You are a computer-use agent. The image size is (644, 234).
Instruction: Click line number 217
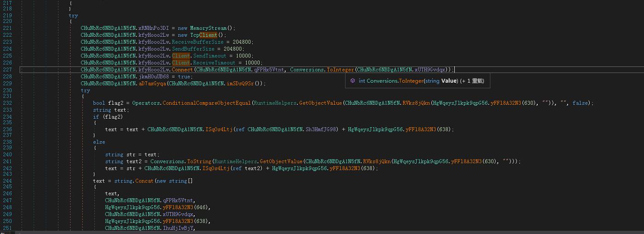coord(7,3)
